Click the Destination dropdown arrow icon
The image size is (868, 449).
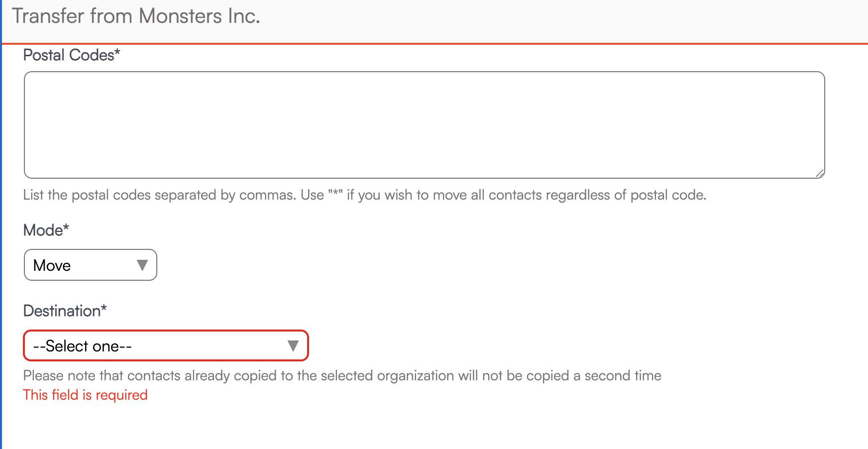pos(293,345)
